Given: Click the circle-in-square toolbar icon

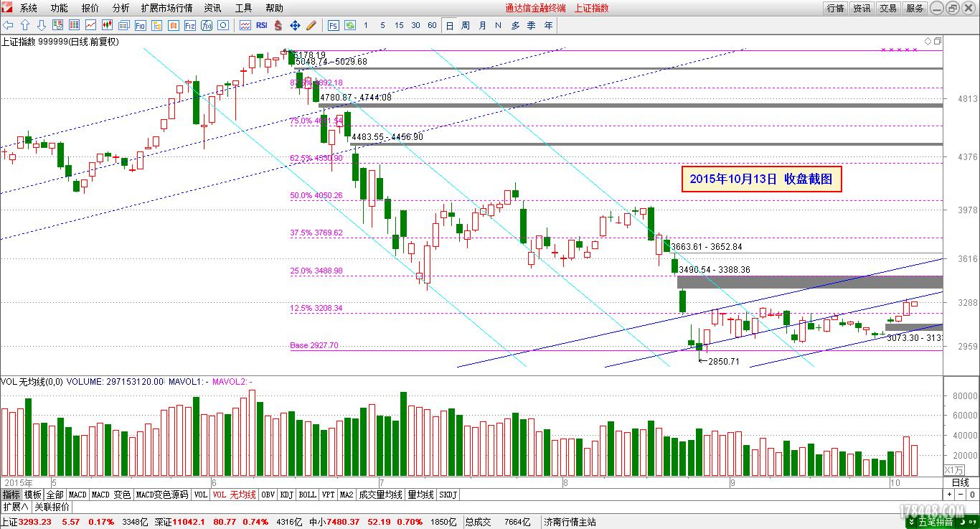Looking at the screenshot, I should click(x=223, y=25).
